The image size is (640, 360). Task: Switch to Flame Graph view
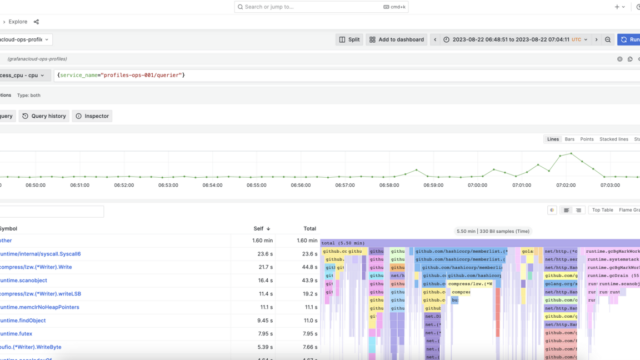[x=629, y=210]
